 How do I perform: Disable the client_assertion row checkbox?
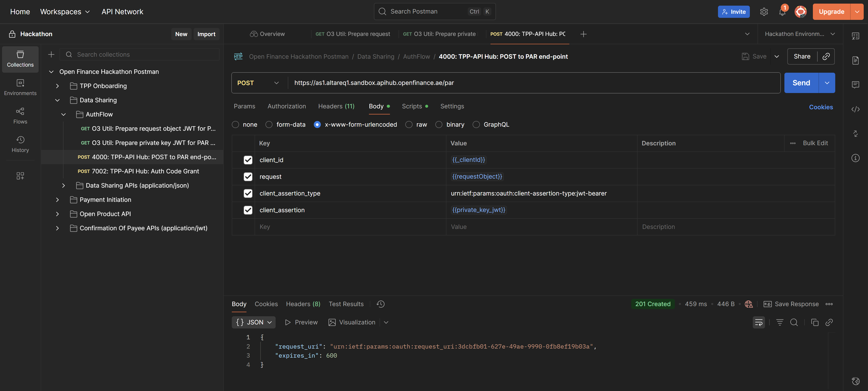[x=248, y=210]
